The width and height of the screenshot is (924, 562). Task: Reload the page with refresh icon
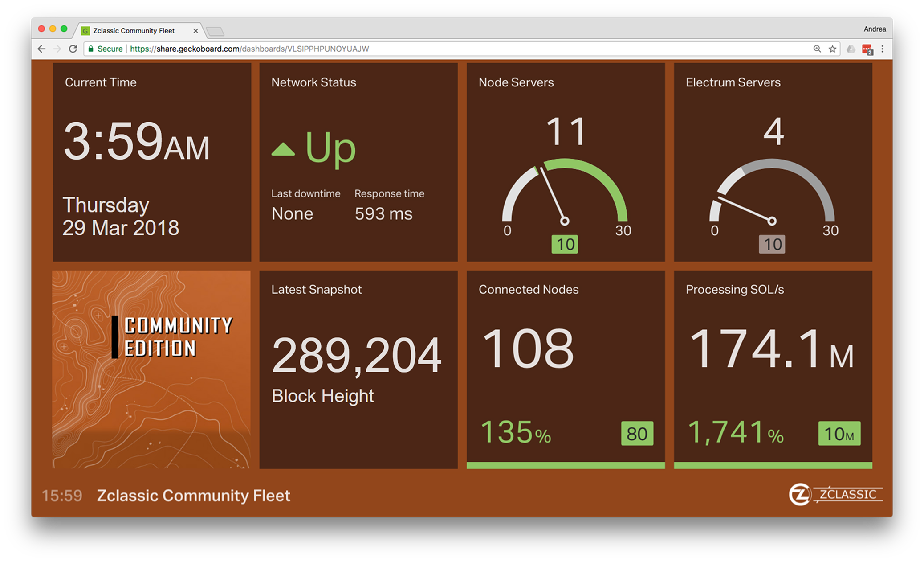[73, 49]
